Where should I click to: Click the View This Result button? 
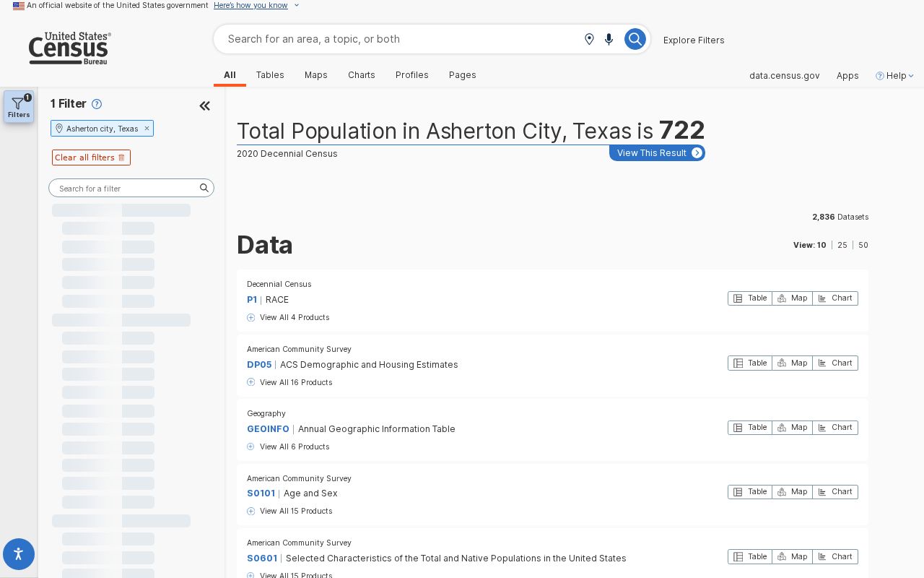[x=657, y=153]
